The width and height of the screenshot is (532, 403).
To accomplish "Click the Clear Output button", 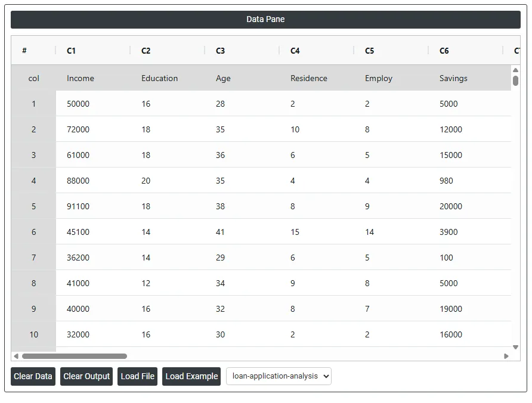I will click(x=86, y=376).
